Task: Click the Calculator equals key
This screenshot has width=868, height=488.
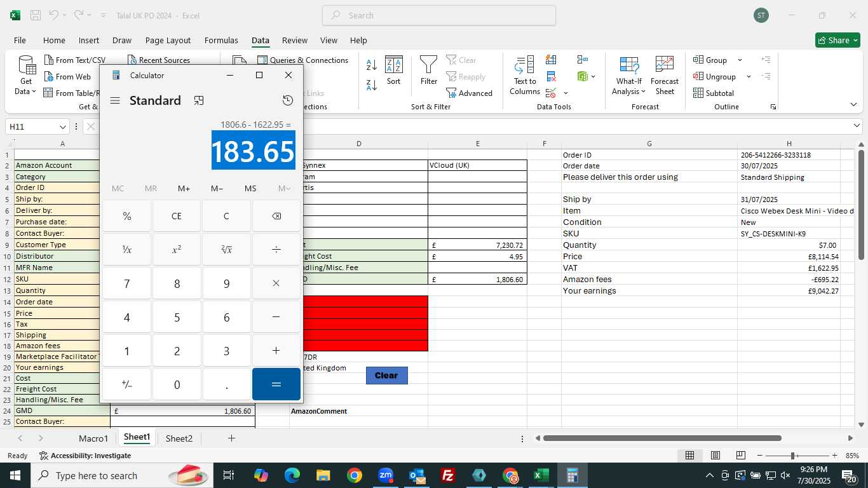Action: coord(276,384)
